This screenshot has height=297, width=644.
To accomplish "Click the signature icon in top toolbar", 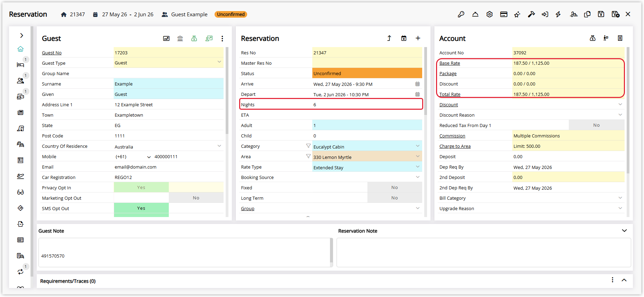I will coord(574,14).
